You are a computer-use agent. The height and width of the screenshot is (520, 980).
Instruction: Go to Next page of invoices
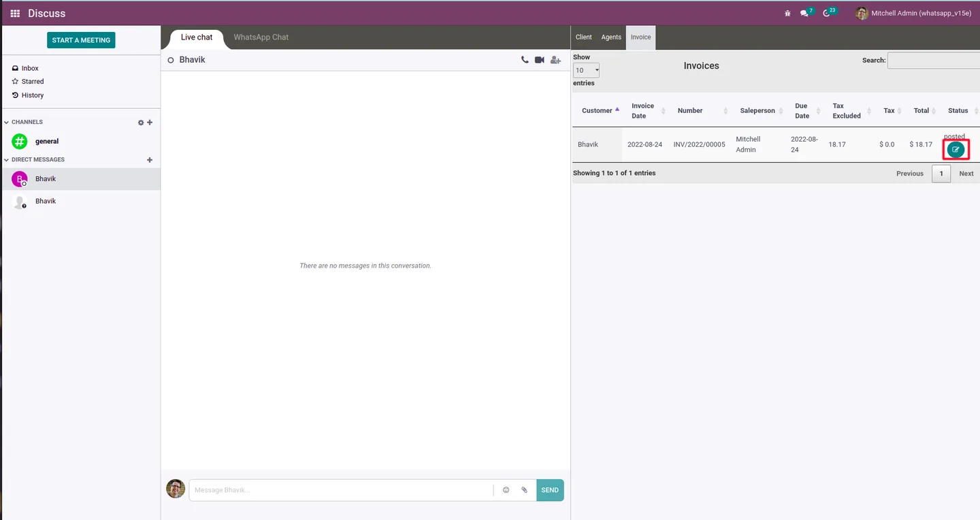click(966, 174)
